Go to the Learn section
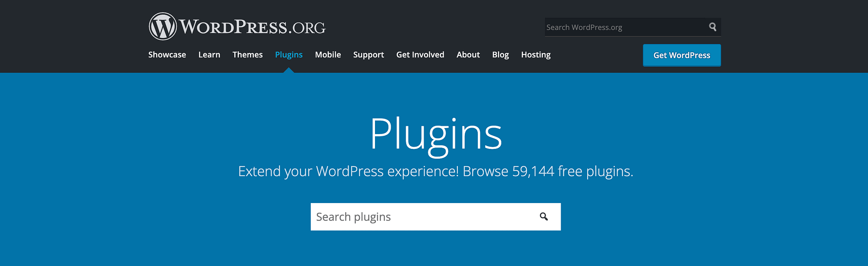 [209, 55]
